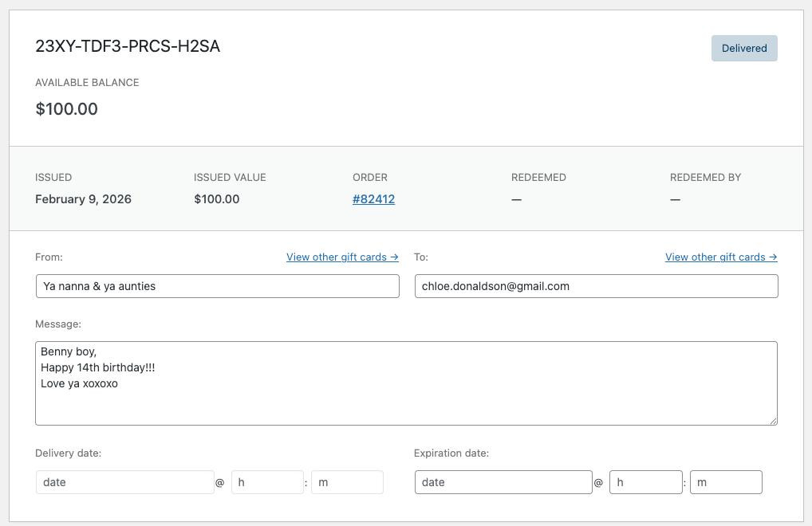This screenshot has height=526, width=812.
Task: Click the From name input field
Action: pyautogui.click(x=217, y=286)
